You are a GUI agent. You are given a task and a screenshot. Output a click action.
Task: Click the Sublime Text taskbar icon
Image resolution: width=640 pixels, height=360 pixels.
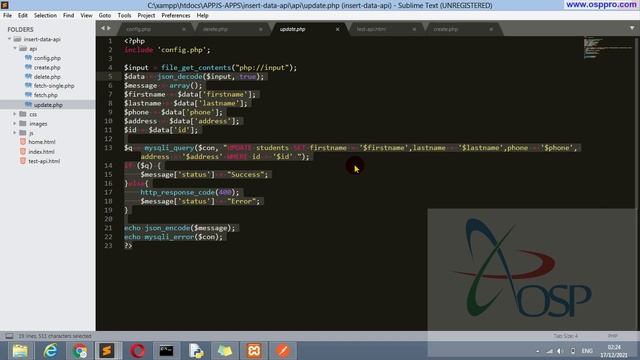point(107,351)
